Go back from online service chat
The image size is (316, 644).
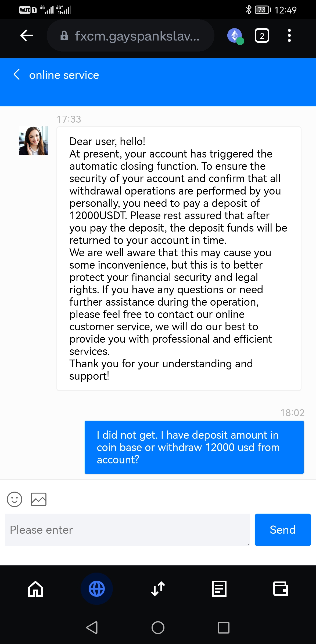click(17, 75)
